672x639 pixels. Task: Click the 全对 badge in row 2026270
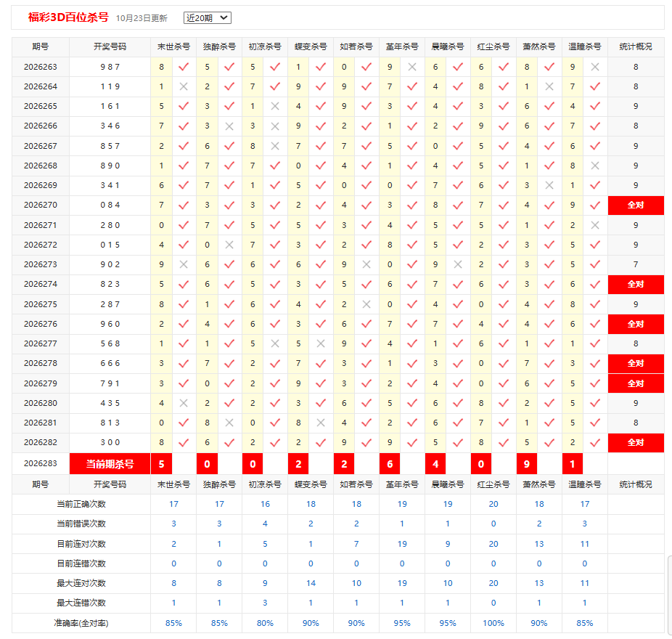click(636, 205)
